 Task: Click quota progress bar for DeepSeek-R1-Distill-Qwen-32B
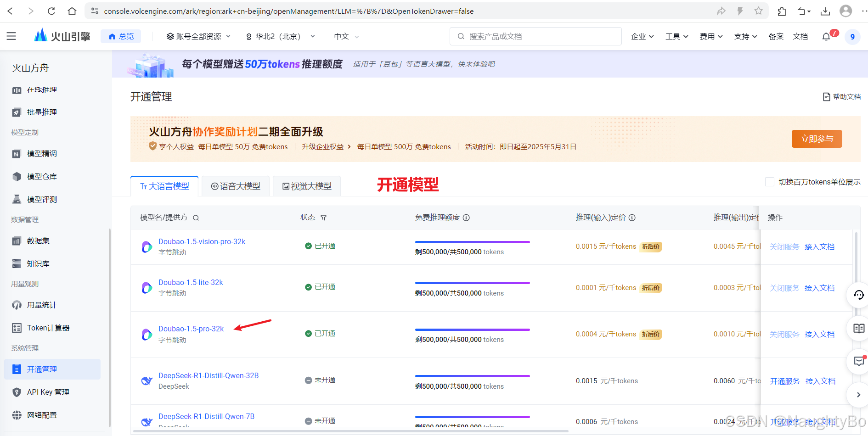point(472,376)
